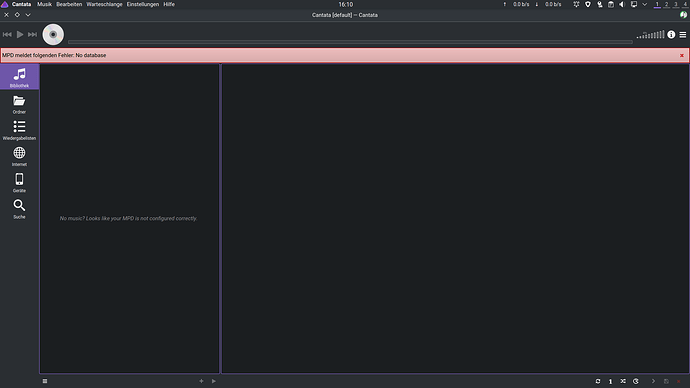This screenshot has height=388, width=690.
Task: Expand hidden system tray icons chevron
Action: [x=645, y=4]
